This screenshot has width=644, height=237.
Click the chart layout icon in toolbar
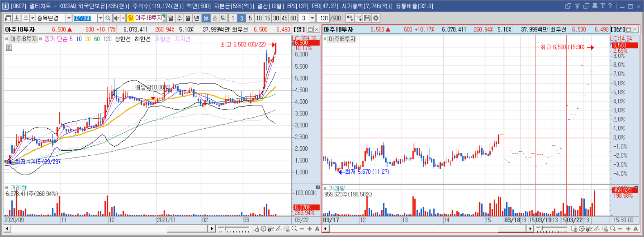(8, 18)
